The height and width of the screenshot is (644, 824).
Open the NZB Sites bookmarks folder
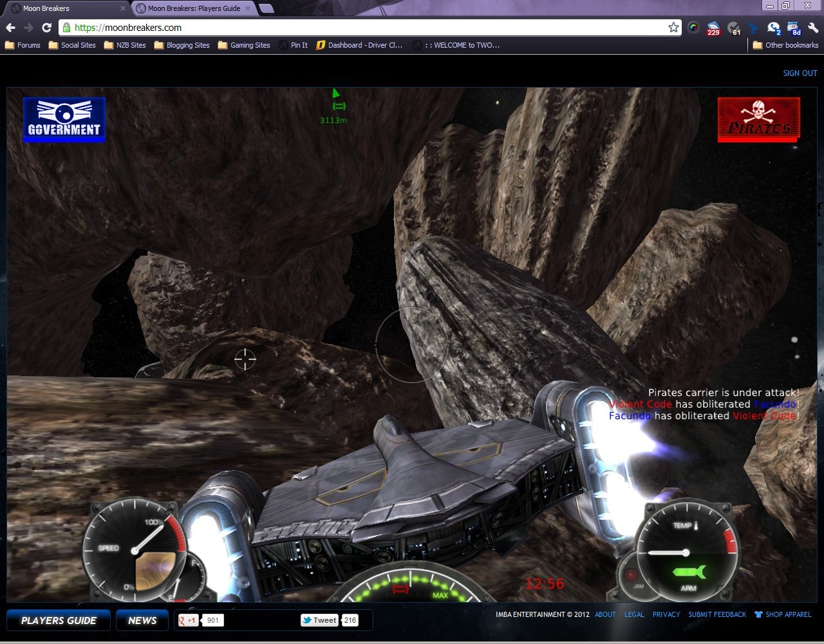125,45
